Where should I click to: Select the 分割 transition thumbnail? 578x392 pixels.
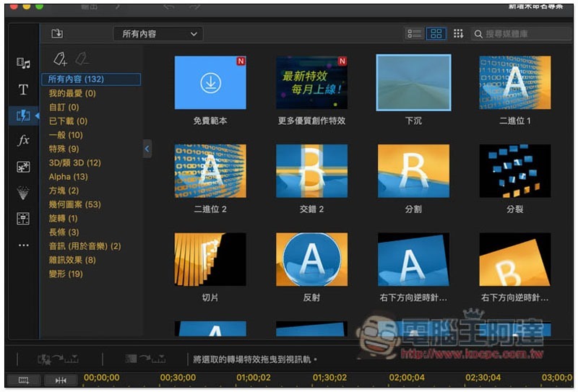(x=413, y=171)
